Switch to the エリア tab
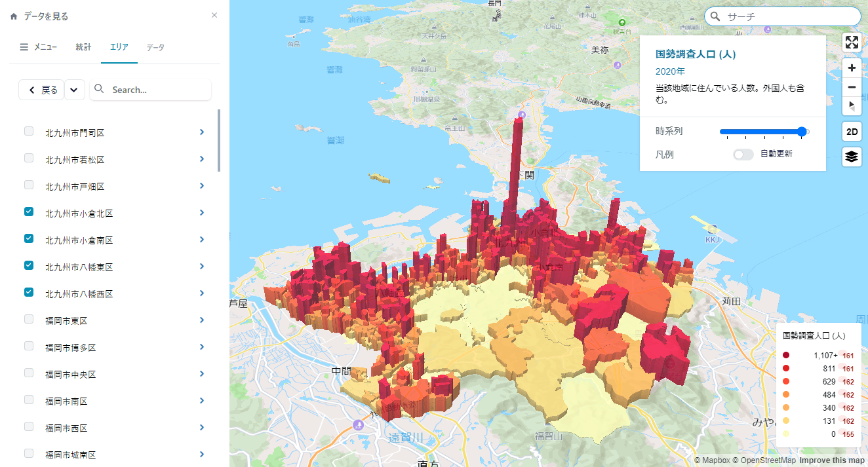The height and width of the screenshot is (467, 868). pyautogui.click(x=119, y=47)
